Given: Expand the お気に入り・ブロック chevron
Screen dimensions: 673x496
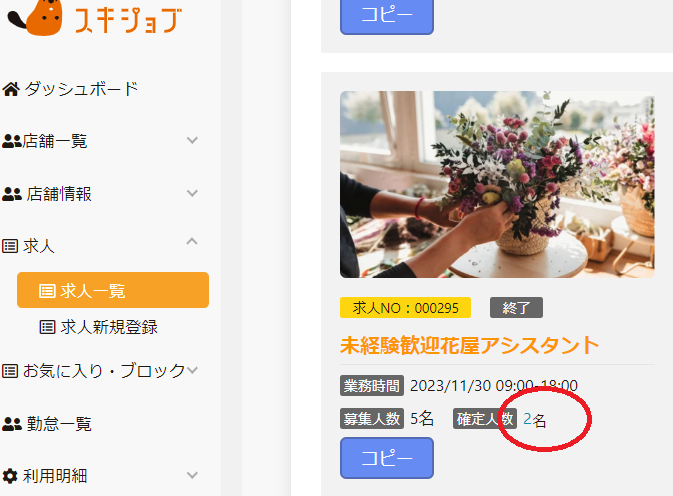Looking at the screenshot, I should [192, 370].
